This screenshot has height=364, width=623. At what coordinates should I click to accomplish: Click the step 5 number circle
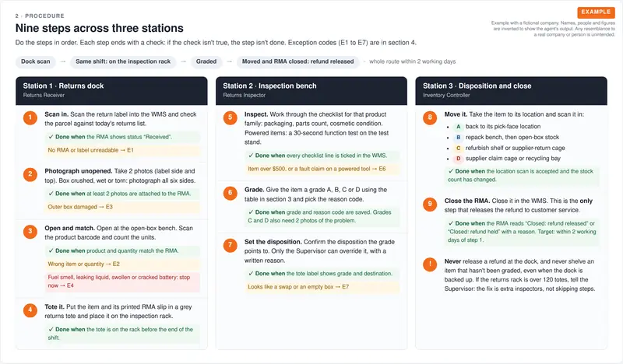point(230,118)
